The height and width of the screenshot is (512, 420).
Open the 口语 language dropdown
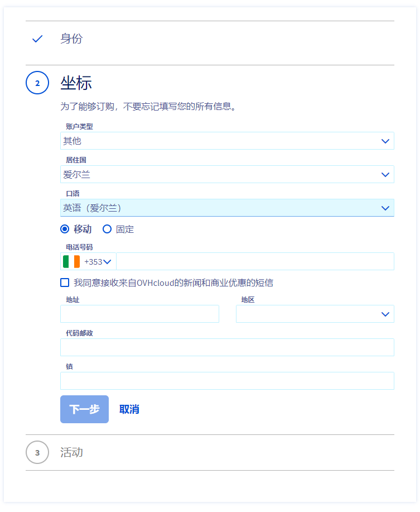[x=227, y=208]
